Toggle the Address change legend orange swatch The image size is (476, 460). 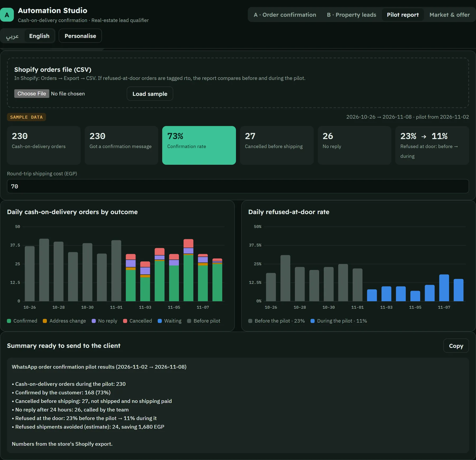click(x=45, y=321)
